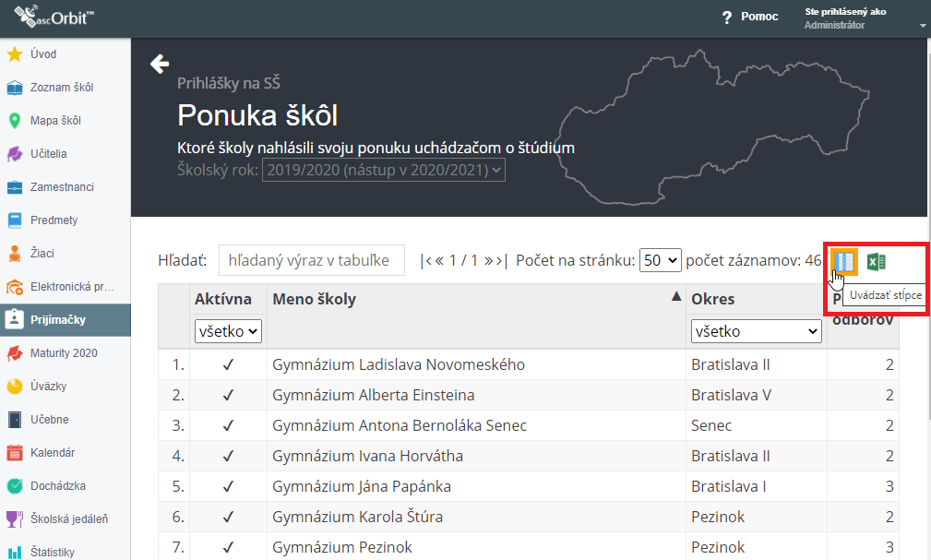The height and width of the screenshot is (560, 931).
Task: Open the column chooser icon
Action: point(844,261)
